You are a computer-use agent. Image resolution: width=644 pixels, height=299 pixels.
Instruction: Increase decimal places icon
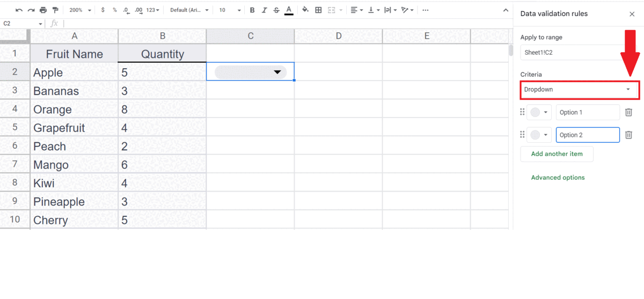pos(138,10)
